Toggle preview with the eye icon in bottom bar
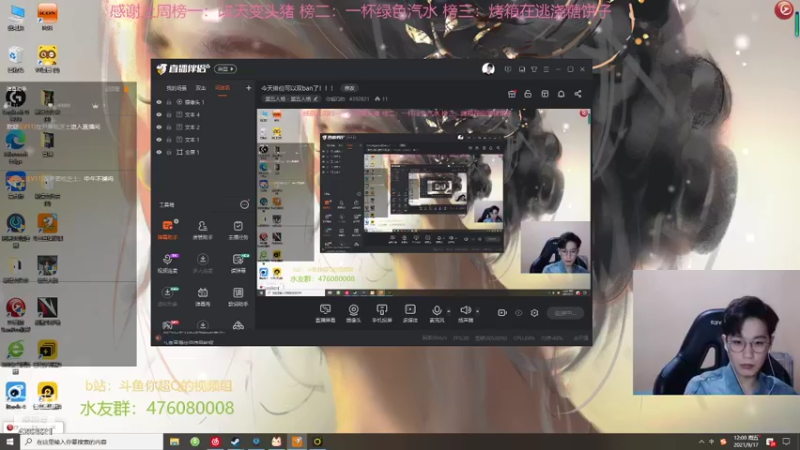The height and width of the screenshot is (450, 800). (x=518, y=313)
